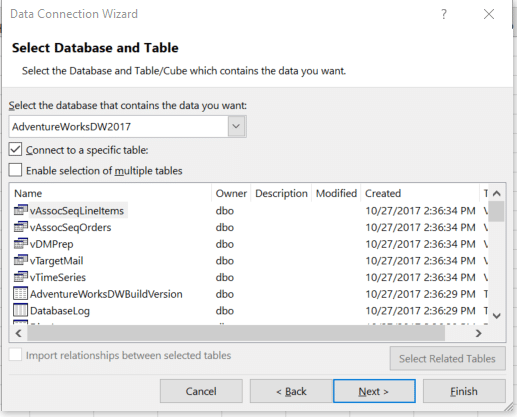Click the table icon beside AdventureWorksDWBuildVersion

(20, 294)
